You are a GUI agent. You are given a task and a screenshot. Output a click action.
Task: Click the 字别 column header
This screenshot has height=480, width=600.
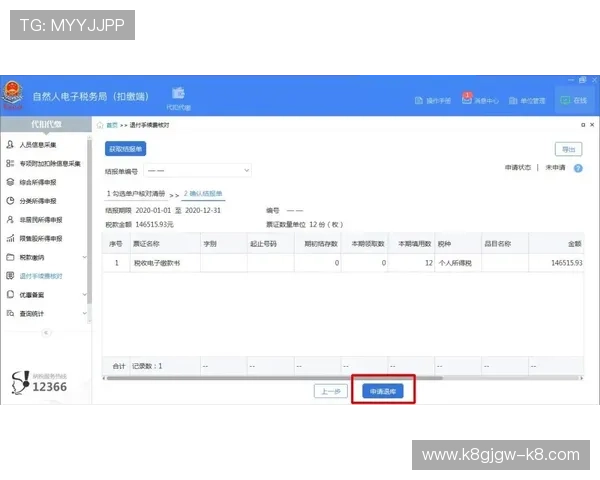(223, 244)
